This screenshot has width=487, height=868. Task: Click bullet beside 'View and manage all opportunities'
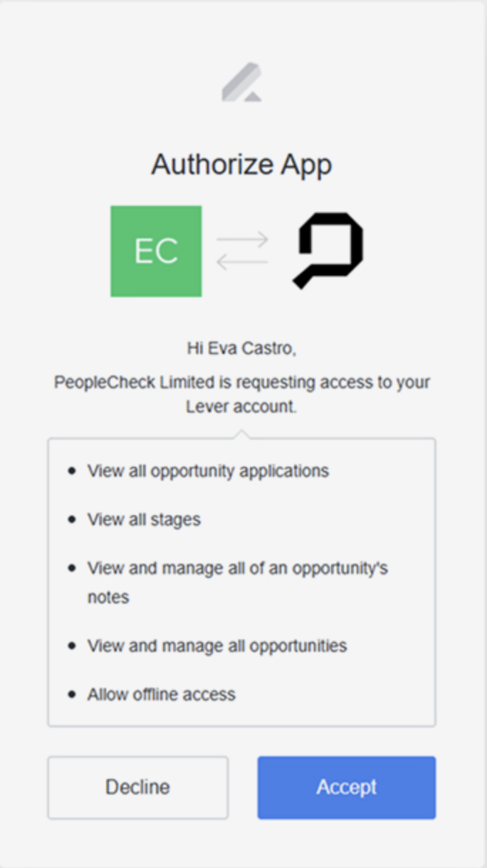pos(71,646)
